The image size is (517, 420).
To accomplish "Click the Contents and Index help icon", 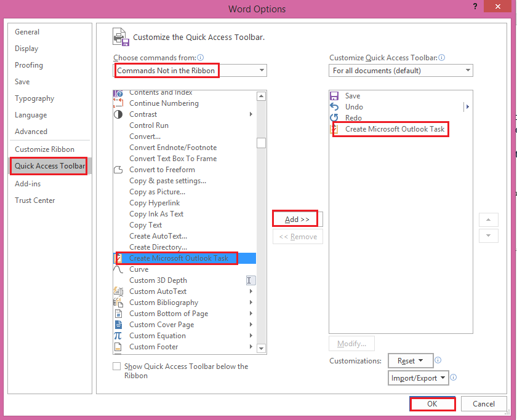I will 118,93.
